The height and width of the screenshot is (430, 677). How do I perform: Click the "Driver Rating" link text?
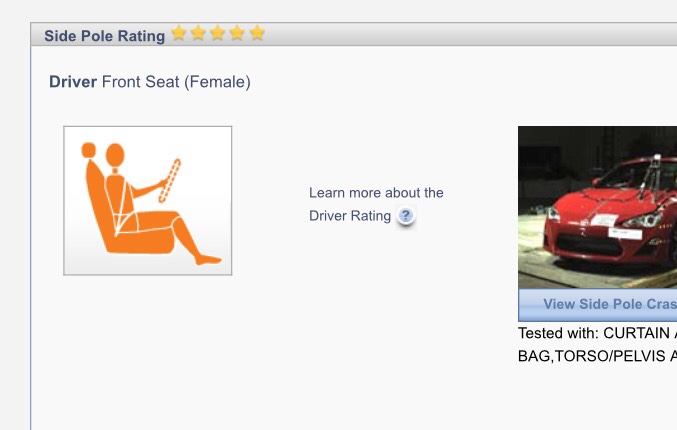tap(350, 216)
